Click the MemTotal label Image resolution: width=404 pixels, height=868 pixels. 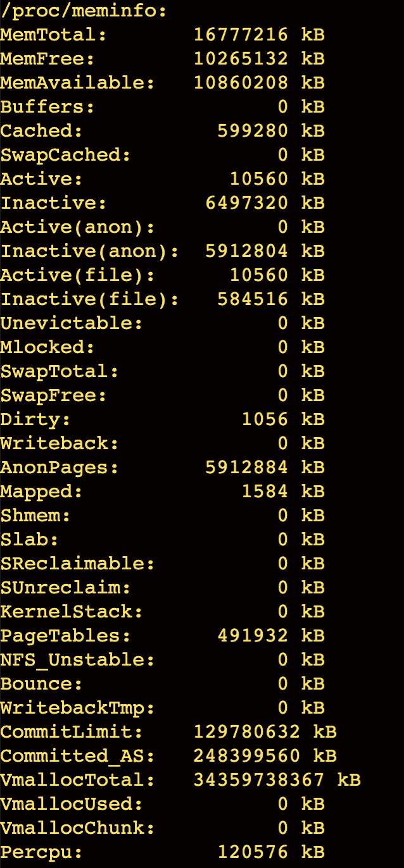[x=54, y=35]
